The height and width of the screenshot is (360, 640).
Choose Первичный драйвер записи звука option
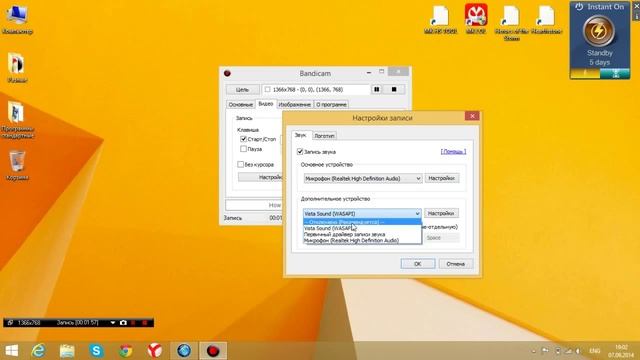tap(362, 234)
